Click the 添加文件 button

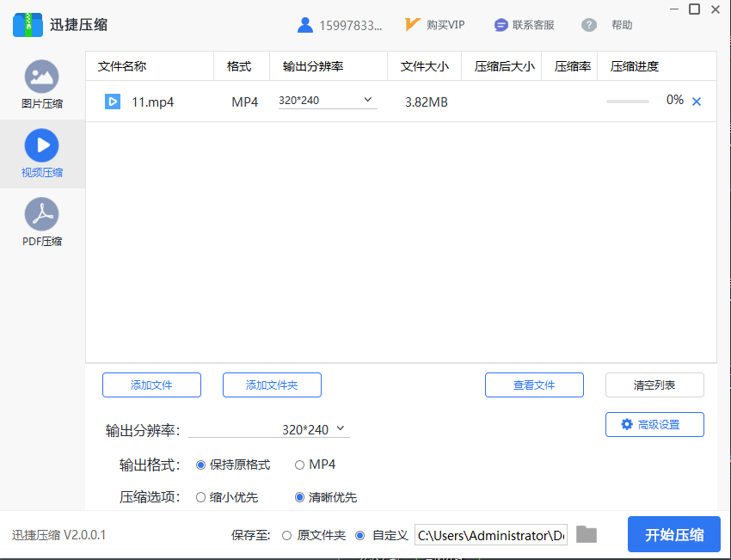click(x=151, y=385)
